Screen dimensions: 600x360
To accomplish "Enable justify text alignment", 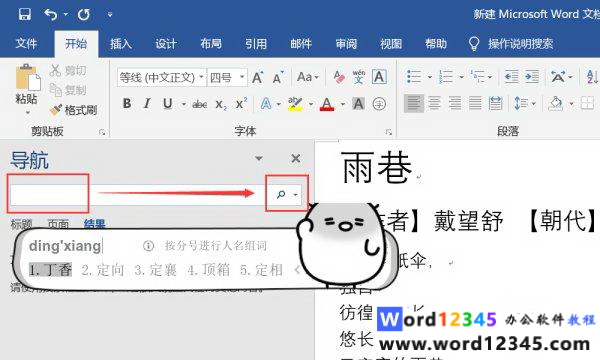I will (475, 103).
